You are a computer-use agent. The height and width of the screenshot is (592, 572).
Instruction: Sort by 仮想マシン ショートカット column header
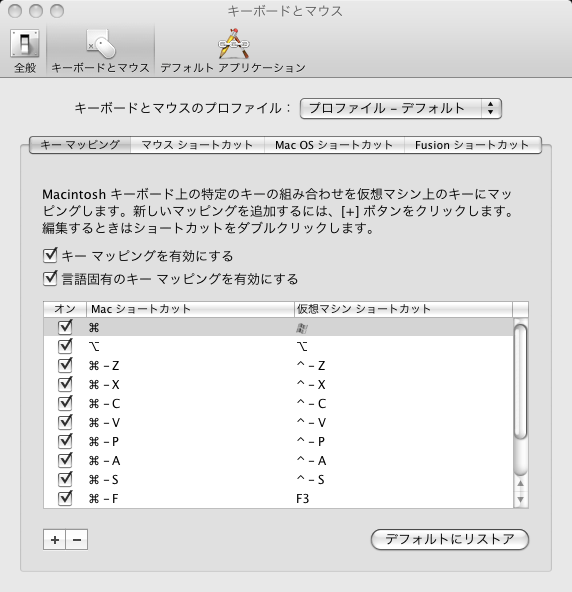coord(403,309)
